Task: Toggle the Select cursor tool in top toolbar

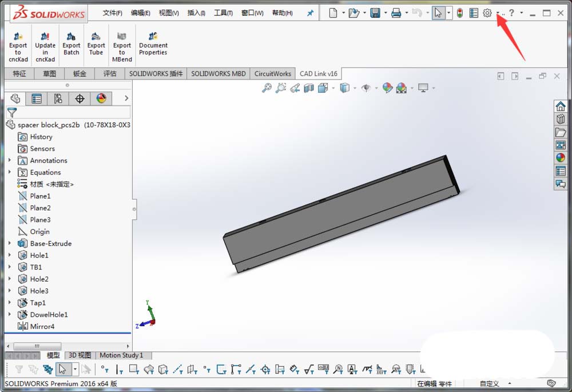Action: click(x=438, y=13)
